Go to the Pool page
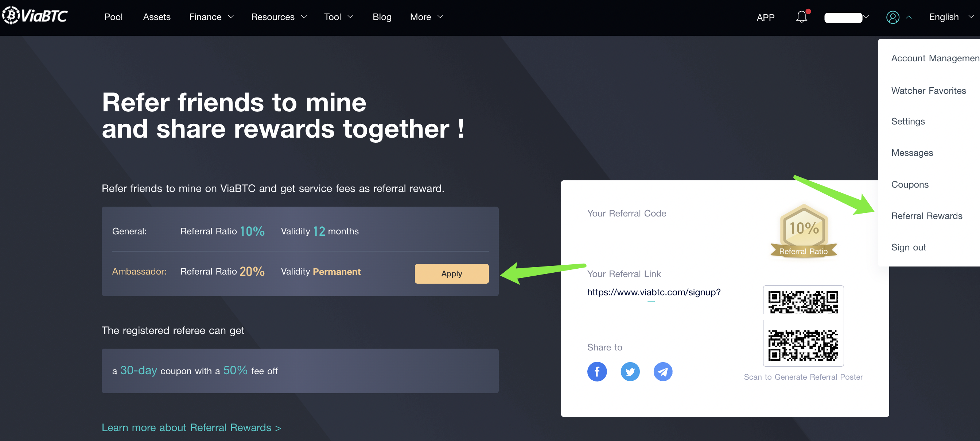This screenshot has height=441, width=980. point(113,17)
